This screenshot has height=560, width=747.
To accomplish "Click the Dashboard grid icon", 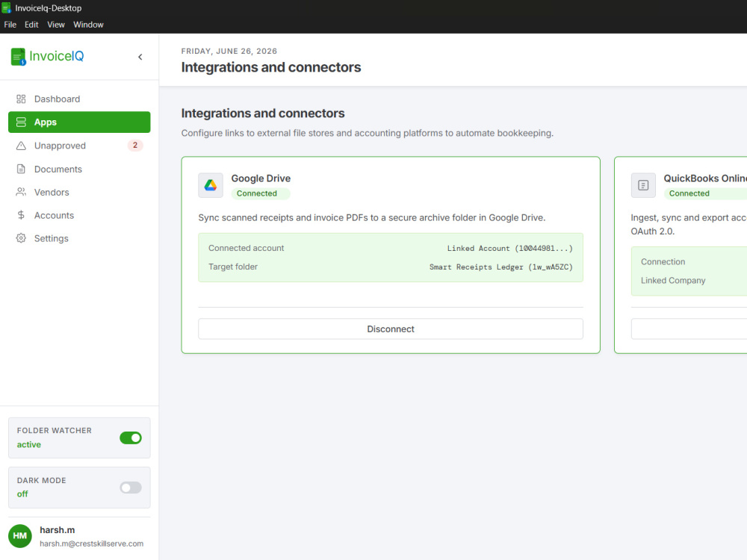I will pos(21,99).
